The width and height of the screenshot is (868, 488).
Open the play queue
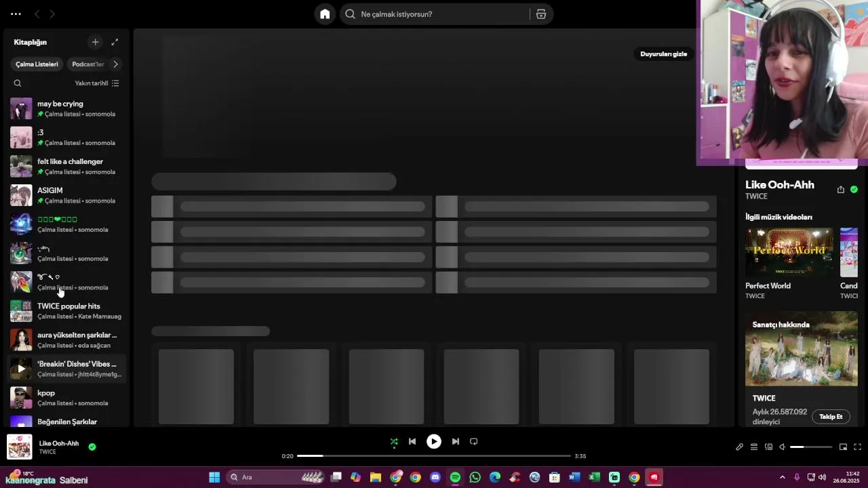coord(753,447)
